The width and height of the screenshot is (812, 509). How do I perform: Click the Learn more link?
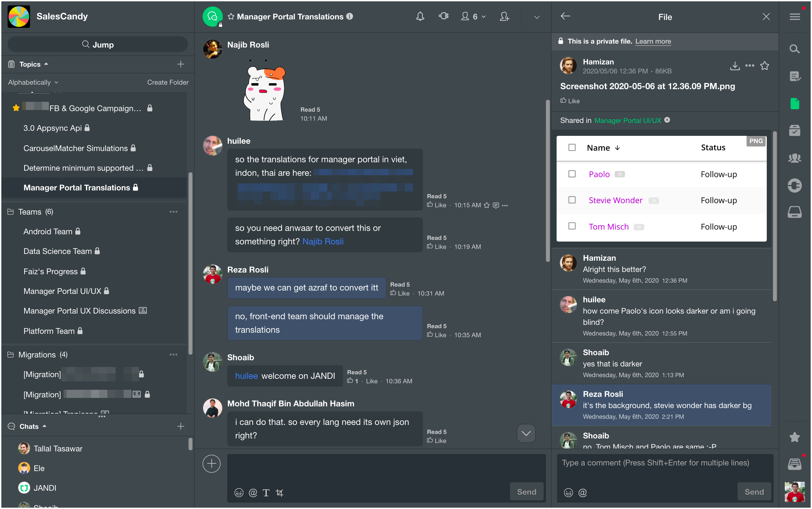pos(653,41)
